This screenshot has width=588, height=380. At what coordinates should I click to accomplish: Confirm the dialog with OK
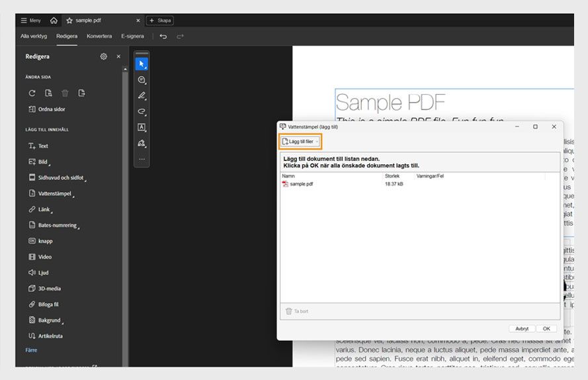click(546, 328)
